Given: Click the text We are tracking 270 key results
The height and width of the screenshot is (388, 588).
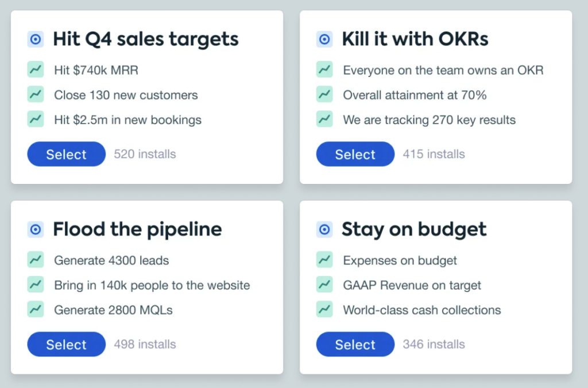Looking at the screenshot, I should pos(430,120).
